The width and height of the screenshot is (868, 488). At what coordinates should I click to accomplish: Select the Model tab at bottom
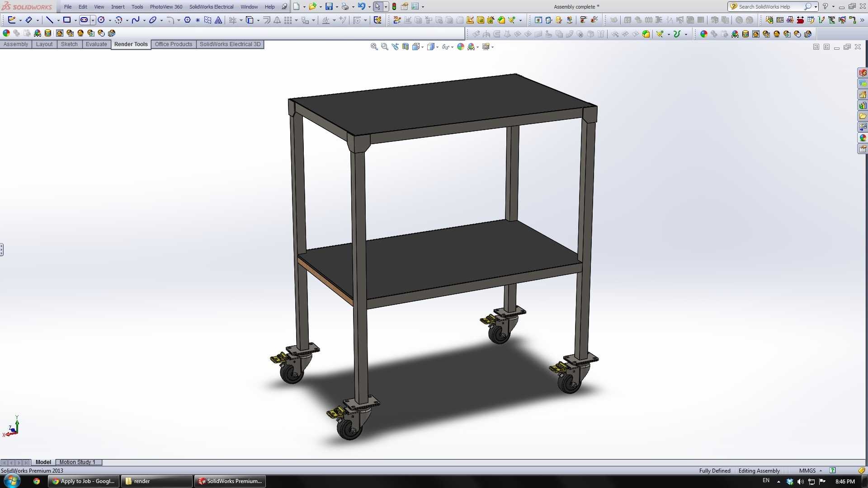(x=43, y=462)
